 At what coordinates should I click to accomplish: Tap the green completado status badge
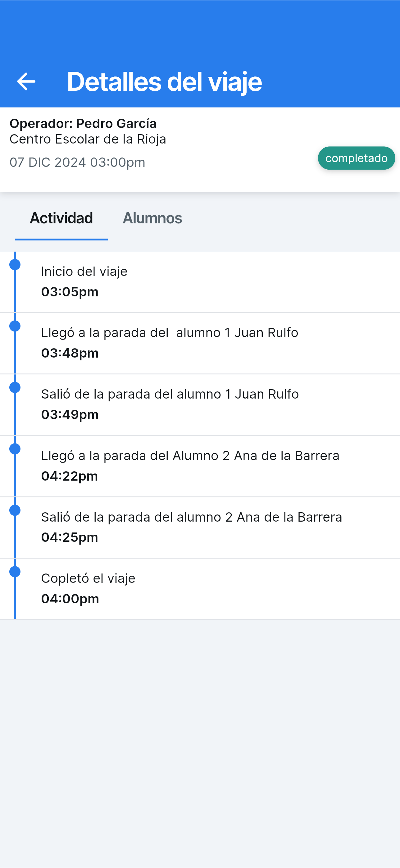tap(356, 158)
